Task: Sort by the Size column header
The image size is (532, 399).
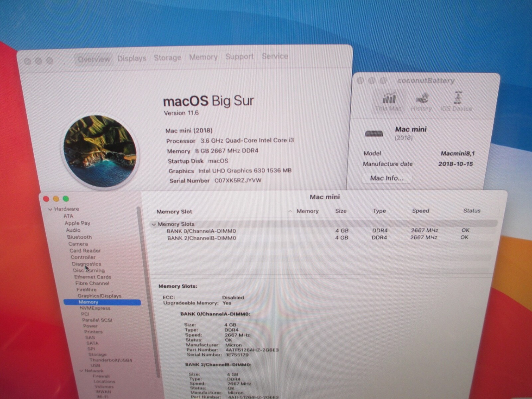Action: click(341, 211)
